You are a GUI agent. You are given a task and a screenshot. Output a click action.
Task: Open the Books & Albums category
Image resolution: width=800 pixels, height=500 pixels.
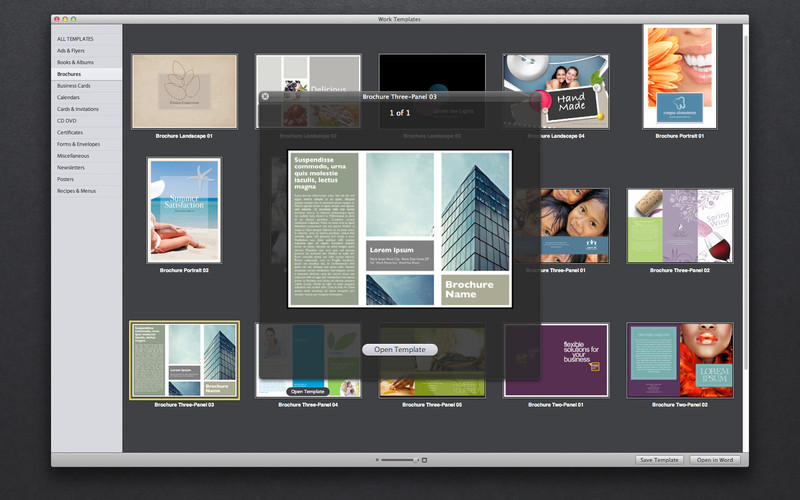click(86, 62)
